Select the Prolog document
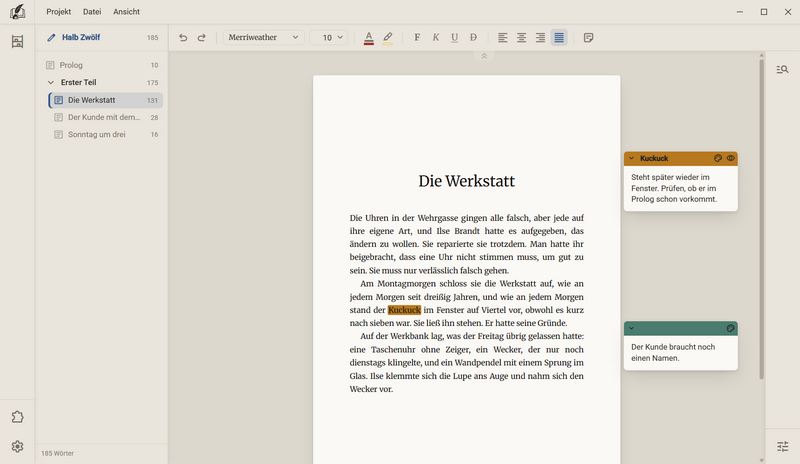 [102, 65]
